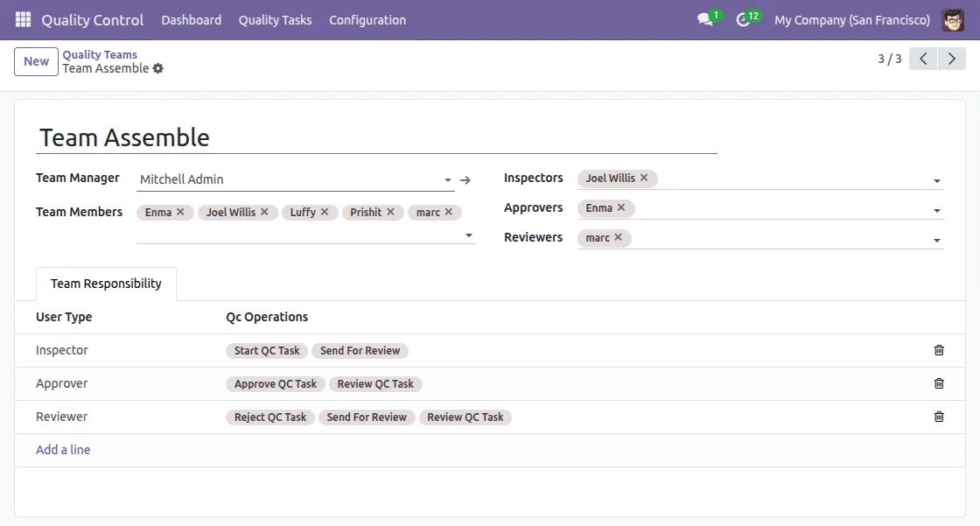Open the chat messages icon
This screenshot has width=980, height=526.
click(x=705, y=19)
